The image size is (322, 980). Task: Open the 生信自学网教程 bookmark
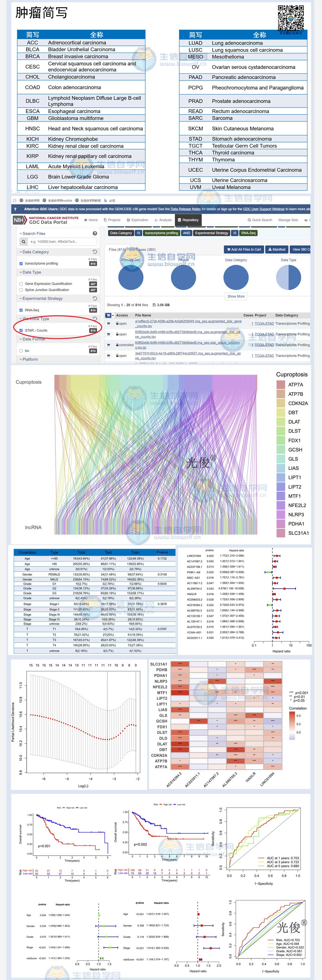88,200
